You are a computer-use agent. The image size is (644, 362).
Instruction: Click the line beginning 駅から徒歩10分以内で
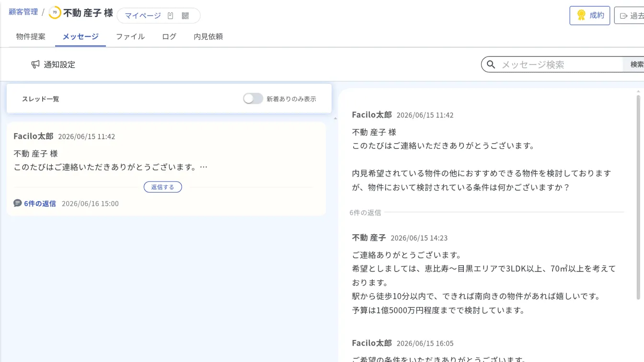tap(476, 296)
